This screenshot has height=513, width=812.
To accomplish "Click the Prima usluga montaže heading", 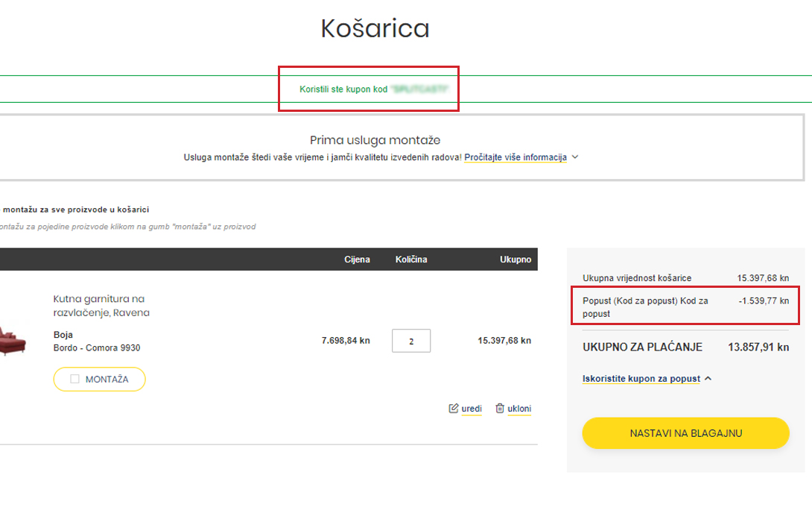I will click(375, 140).
